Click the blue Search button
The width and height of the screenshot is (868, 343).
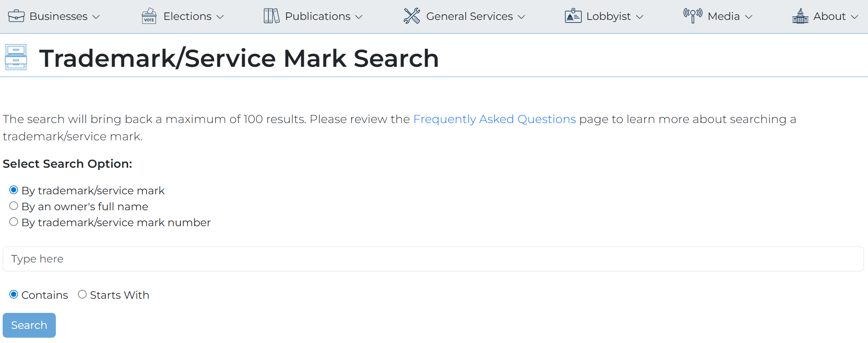click(29, 325)
